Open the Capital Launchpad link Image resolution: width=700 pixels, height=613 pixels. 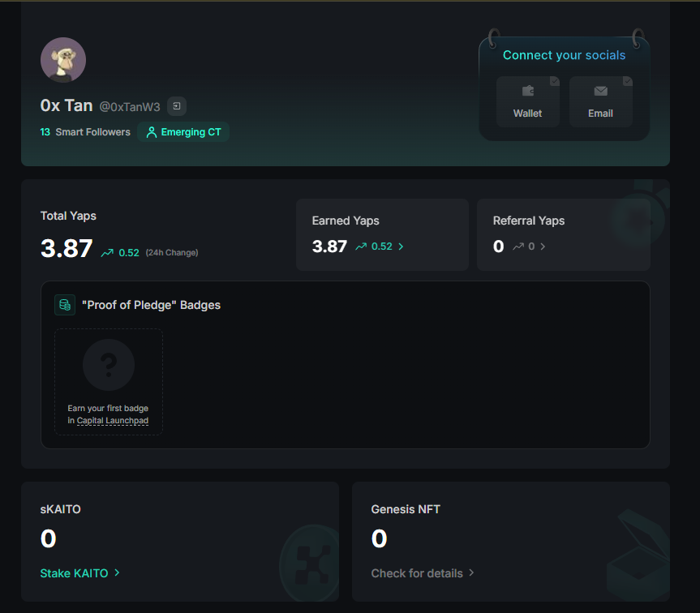tap(113, 420)
